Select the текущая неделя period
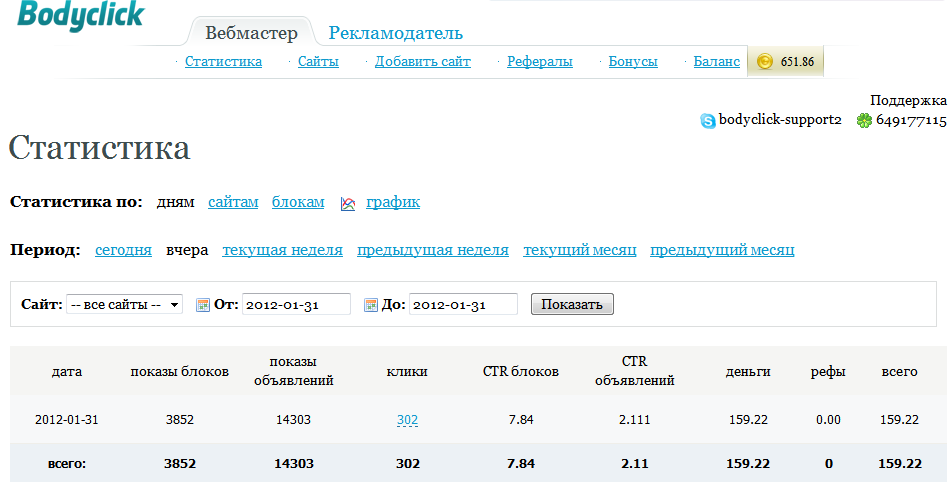The width and height of the screenshot is (952, 489). click(282, 250)
